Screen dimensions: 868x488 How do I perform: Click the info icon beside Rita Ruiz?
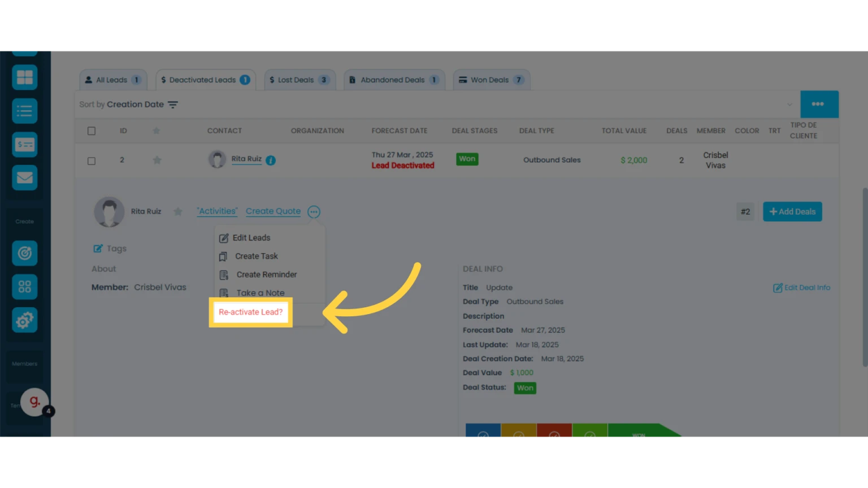pos(271,160)
